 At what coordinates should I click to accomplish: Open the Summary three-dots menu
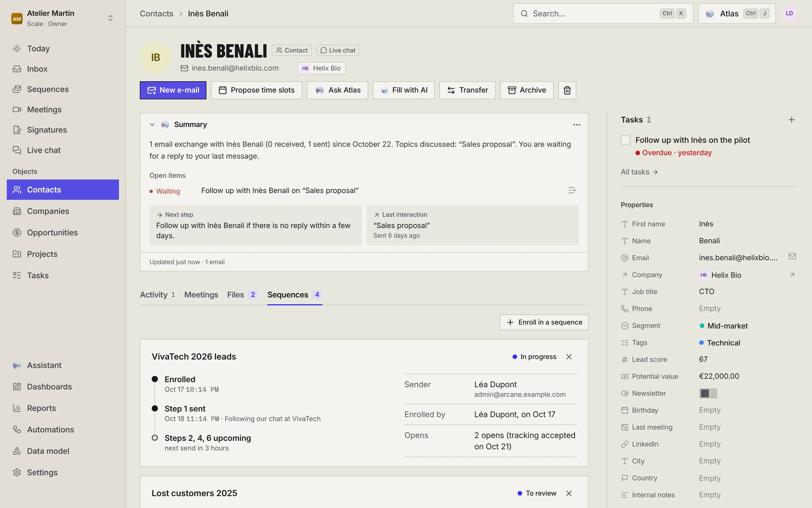[577, 125]
